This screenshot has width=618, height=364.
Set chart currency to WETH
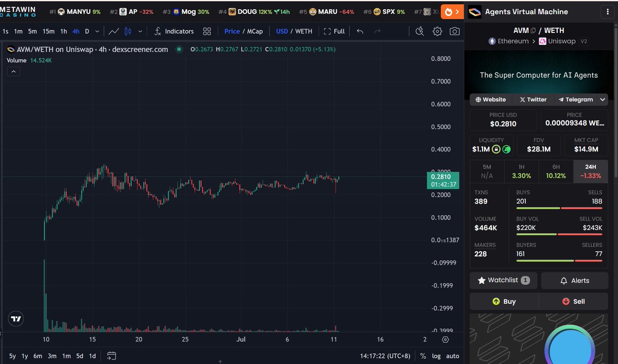tap(303, 31)
